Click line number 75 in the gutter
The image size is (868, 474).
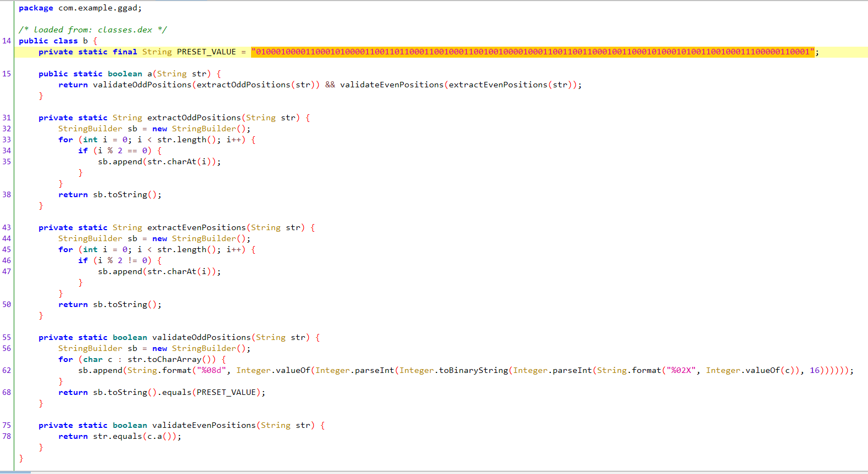coord(7,426)
